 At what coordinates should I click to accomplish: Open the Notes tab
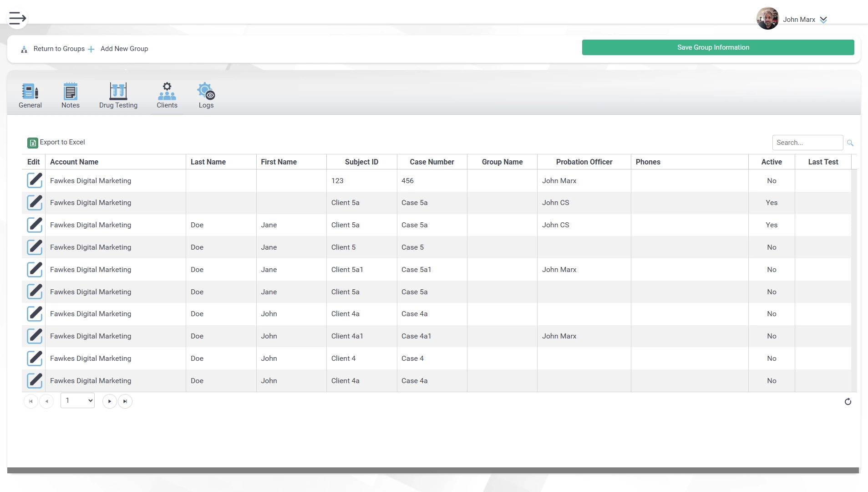pos(71,96)
